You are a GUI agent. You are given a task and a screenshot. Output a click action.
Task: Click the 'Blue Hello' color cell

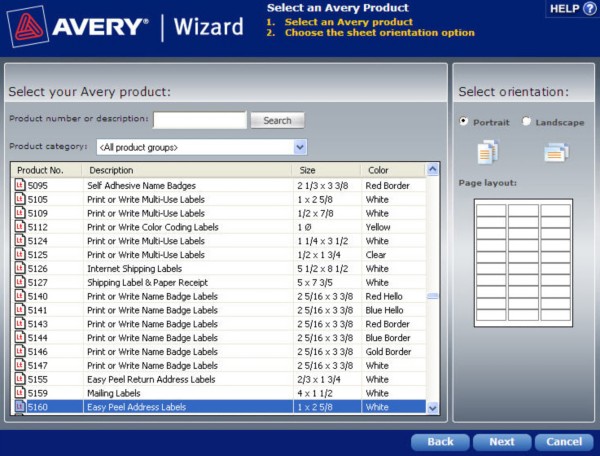384,310
